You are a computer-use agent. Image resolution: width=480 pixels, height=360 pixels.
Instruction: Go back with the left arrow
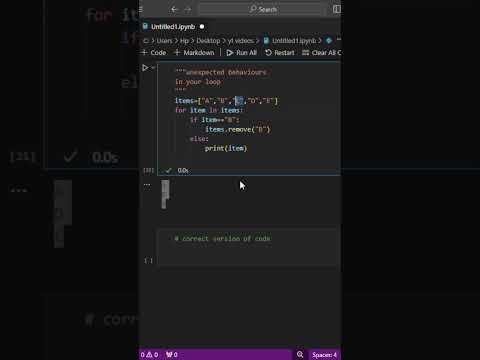coord(174,9)
